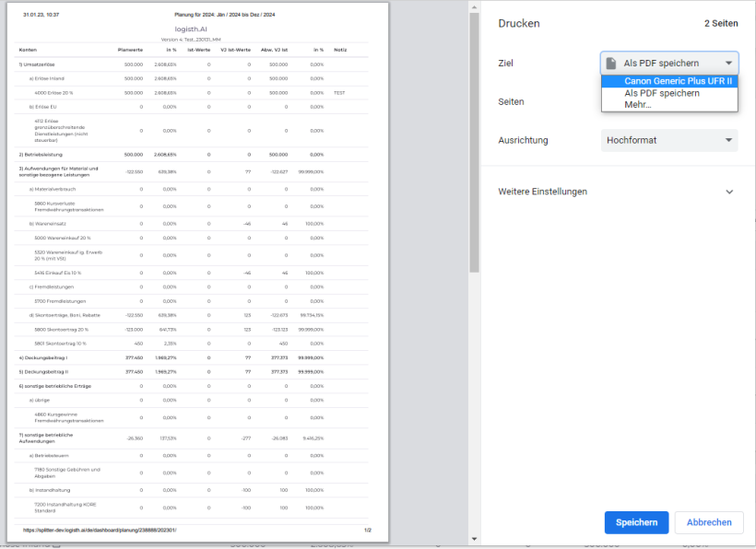The width and height of the screenshot is (756, 549).
Task: Expand Weitere Einstellungen with the chevron
Action: pos(729,192)
